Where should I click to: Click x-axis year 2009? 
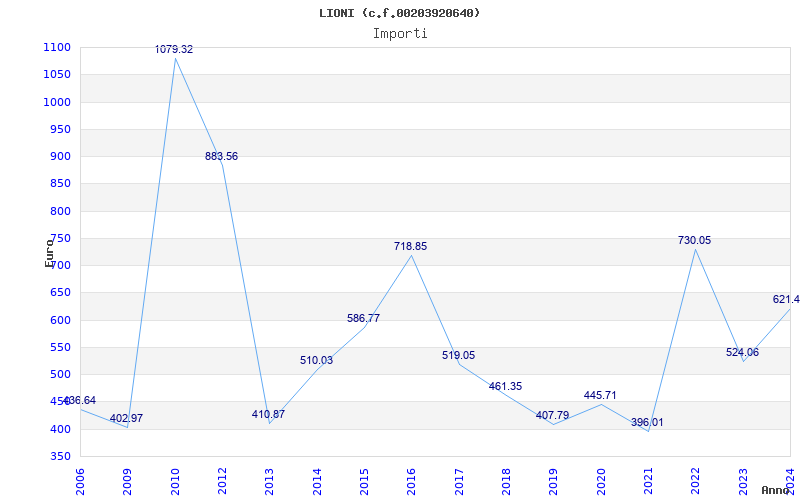coord(127,482)
